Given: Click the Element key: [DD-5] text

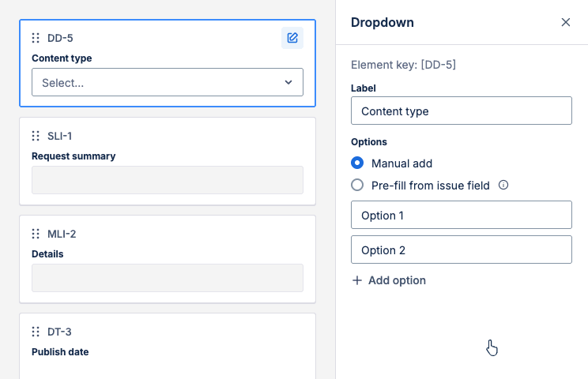Looking at the screenshot, I should (404, 66).
